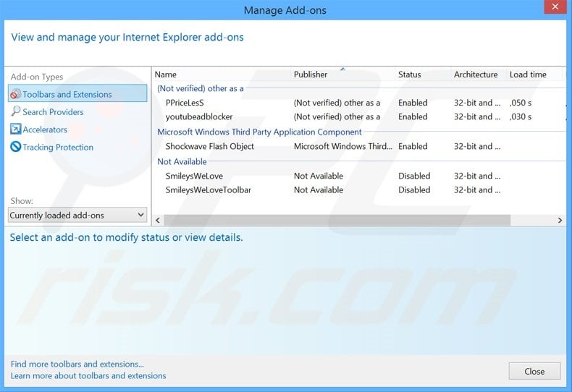Select Toolbars and Extensions category
This screenshot has height=392, width=572.
(77, 93)
